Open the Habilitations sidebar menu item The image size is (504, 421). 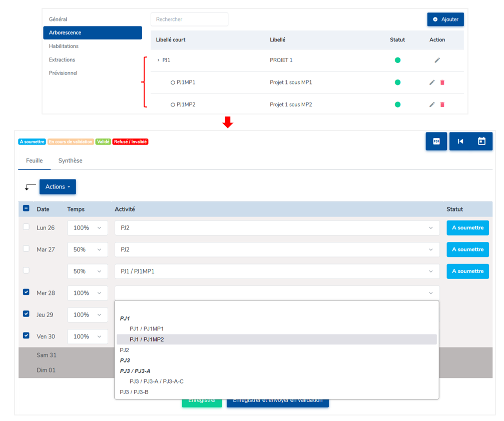coord(64,46)
